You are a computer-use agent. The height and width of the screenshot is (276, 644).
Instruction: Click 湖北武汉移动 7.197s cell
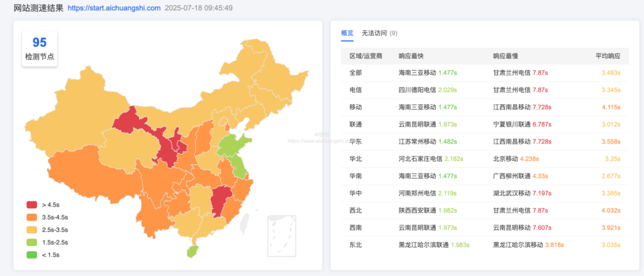click(523, 194)
